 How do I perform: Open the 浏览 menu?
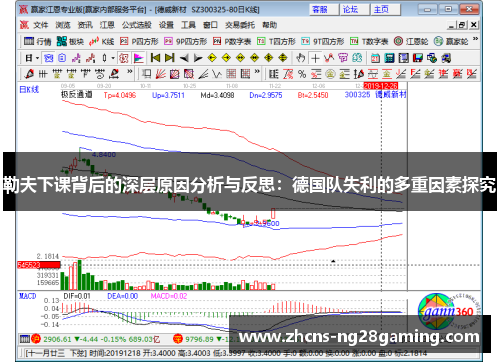pos(63,25)
